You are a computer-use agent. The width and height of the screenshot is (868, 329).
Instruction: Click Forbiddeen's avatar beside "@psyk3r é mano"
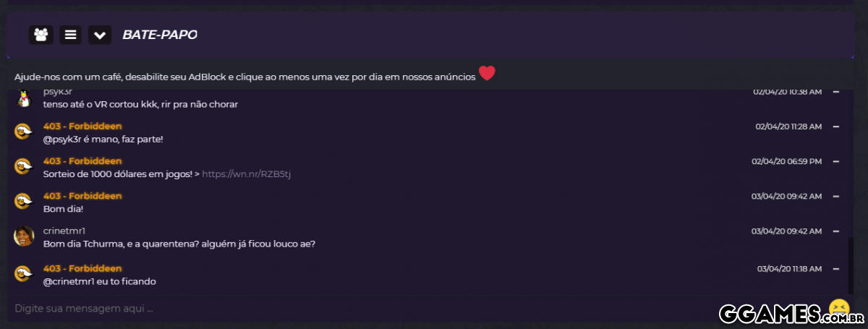24,132
